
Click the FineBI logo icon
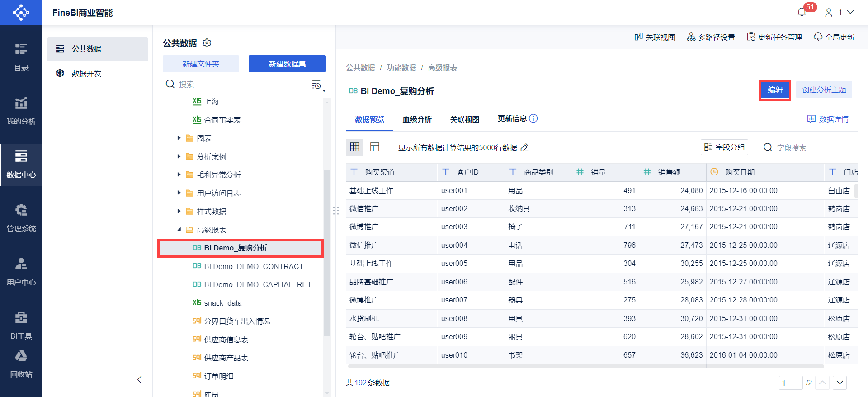pos(21,12)
